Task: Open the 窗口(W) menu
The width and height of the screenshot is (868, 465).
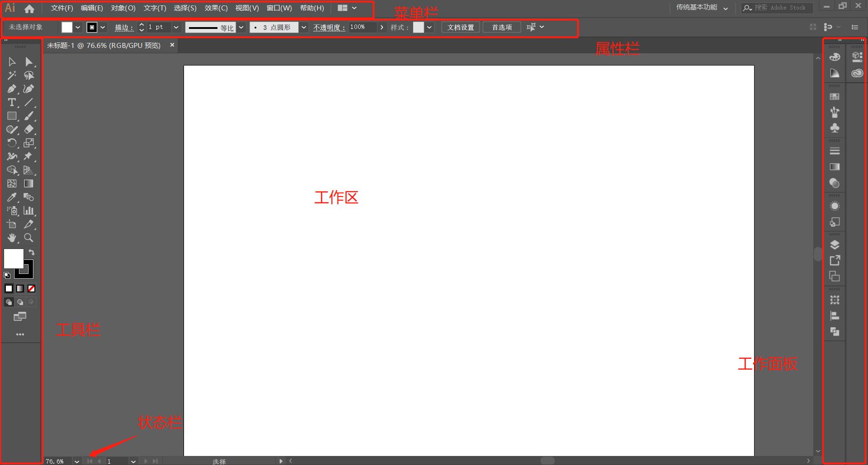Action: 279,8
